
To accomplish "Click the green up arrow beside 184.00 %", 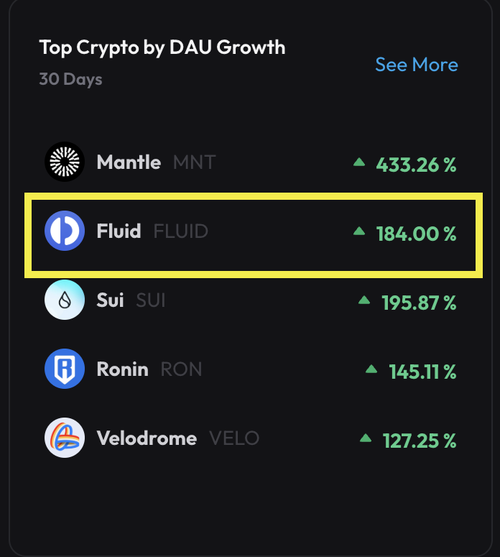I will [359, 231].
